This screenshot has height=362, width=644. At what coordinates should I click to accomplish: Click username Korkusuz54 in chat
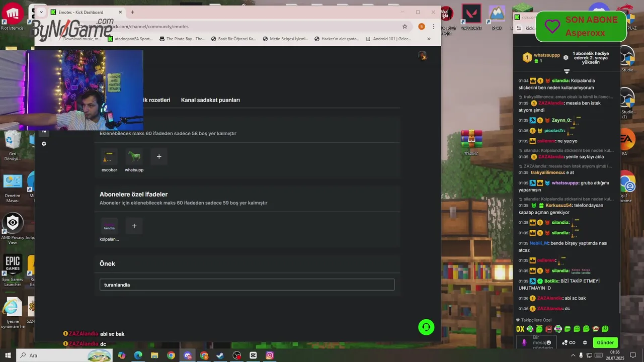(x=558, y=205)
